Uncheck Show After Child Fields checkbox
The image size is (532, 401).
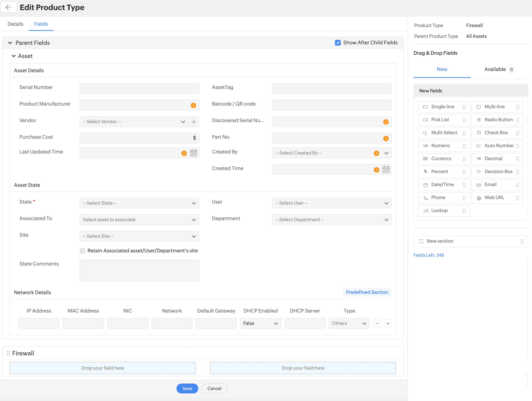point(338,43)
